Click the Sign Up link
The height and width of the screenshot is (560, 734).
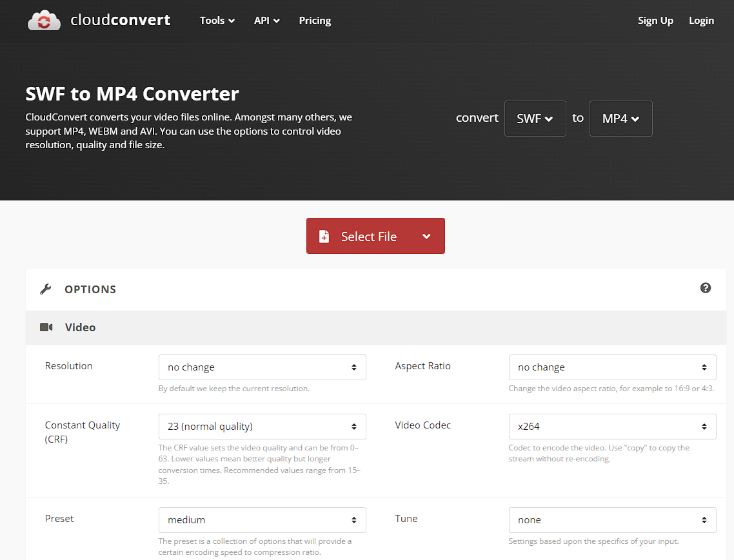(x=655, y=21)
